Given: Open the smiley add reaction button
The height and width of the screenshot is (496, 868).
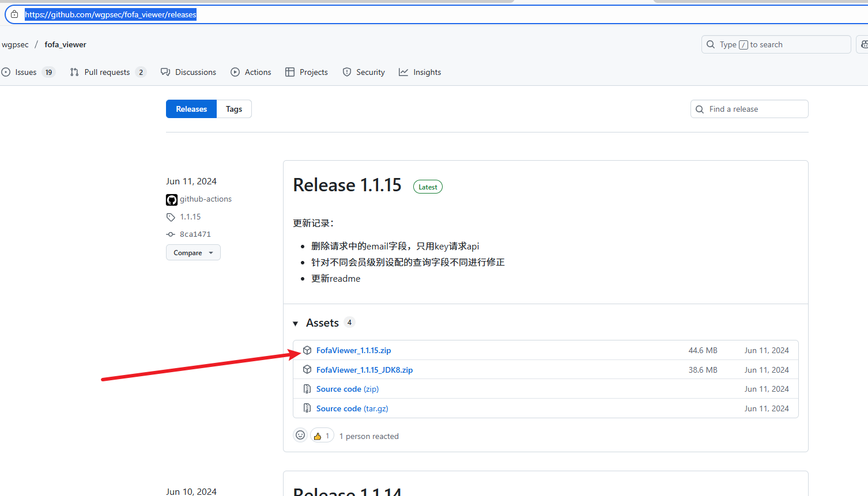Looking at the screenshot, I should pyautogui.click(x=300, y=435).
